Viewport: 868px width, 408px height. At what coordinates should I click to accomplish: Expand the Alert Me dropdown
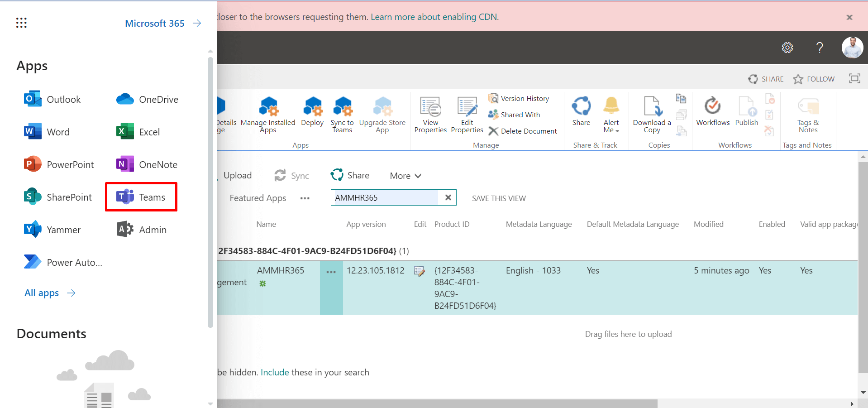pos(611,115)
